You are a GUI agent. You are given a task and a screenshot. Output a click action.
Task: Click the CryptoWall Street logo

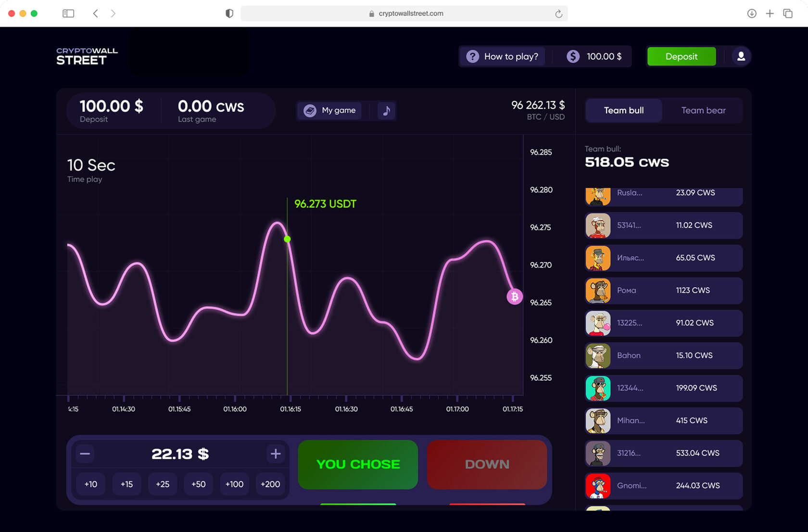click(x=87, y=56)
